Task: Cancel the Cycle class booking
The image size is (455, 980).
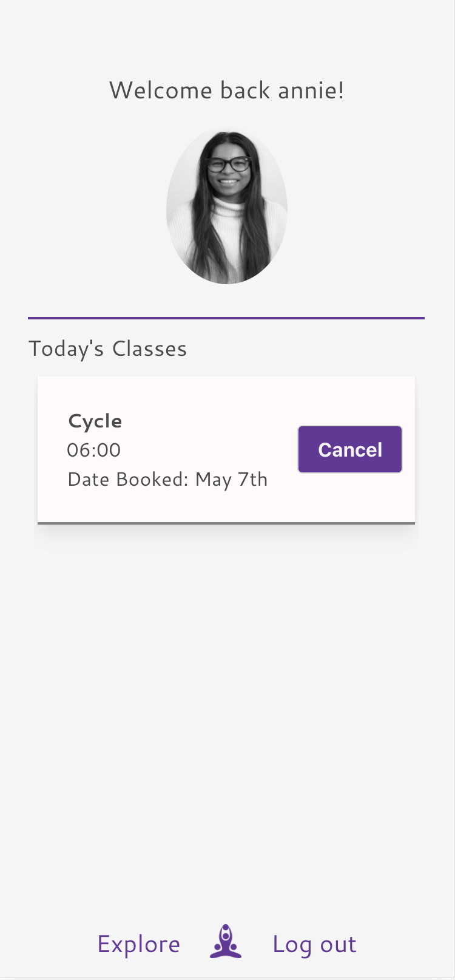Action: coord(349,449)
